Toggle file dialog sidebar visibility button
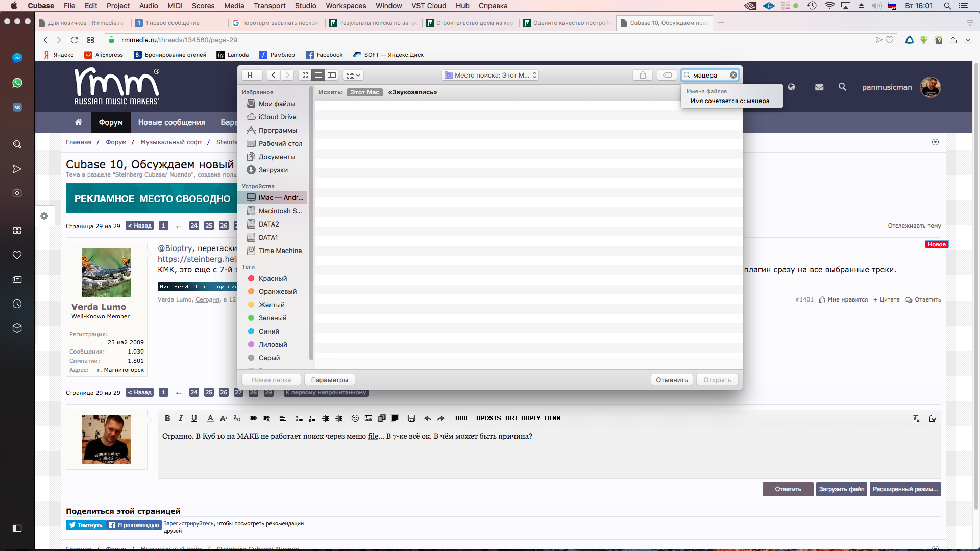 click(x=252, y=75)
